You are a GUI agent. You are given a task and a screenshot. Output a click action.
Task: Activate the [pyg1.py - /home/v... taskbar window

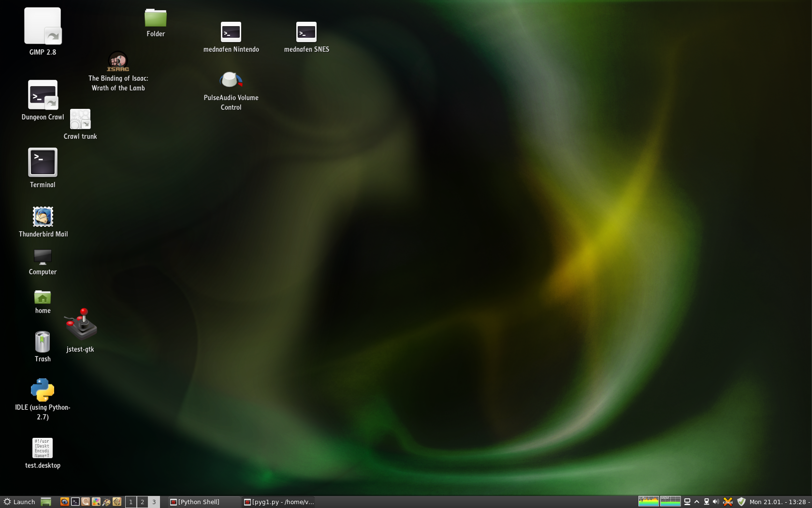(x=279, y=502)
